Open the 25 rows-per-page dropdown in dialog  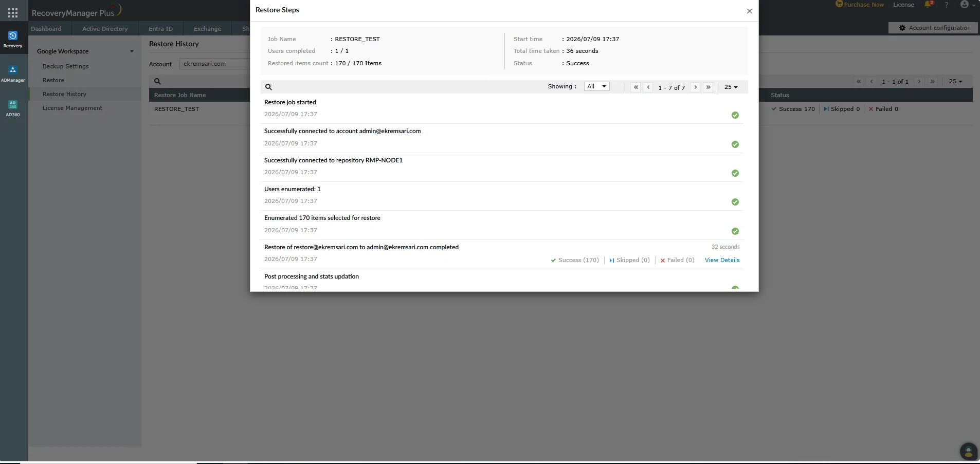click(731, 87)
